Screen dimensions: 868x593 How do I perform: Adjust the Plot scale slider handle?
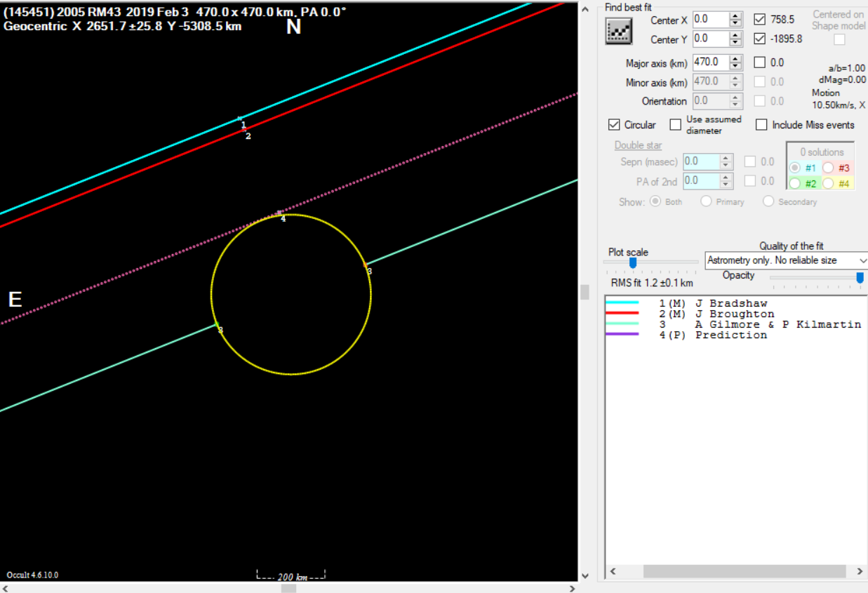coord(632,263)
